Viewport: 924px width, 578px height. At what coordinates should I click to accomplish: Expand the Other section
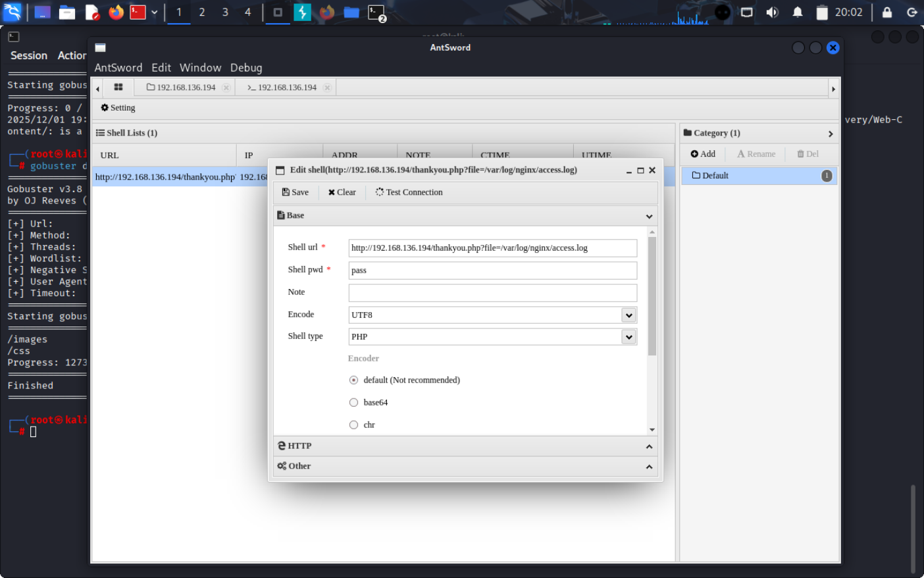tap(465, 466)
